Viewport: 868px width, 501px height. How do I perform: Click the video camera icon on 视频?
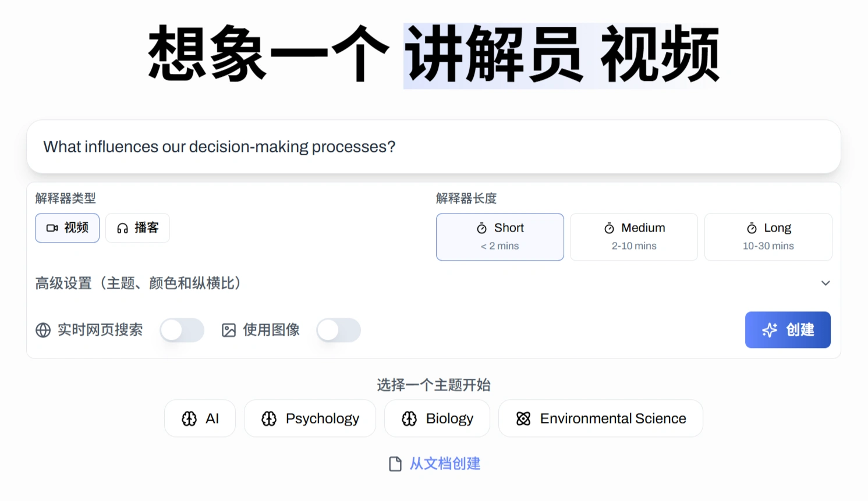[52, 228]
